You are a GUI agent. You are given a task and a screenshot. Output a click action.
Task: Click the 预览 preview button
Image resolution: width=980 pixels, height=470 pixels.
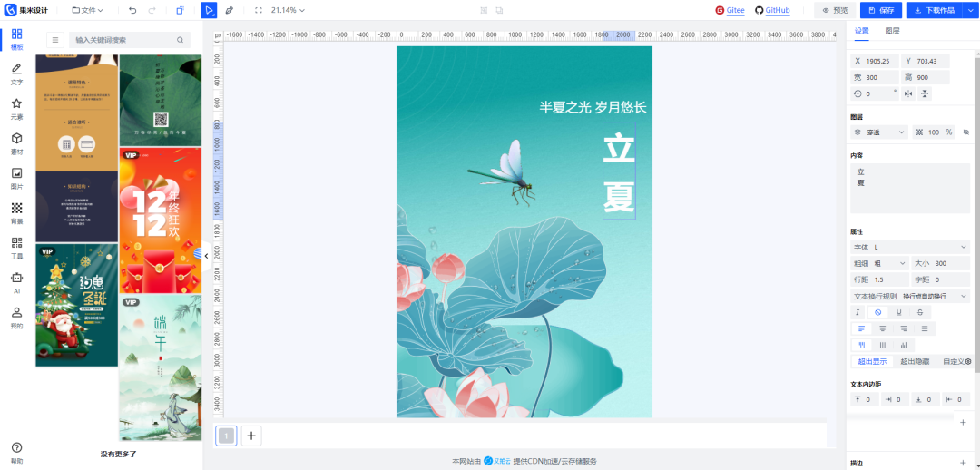point(835,10)
